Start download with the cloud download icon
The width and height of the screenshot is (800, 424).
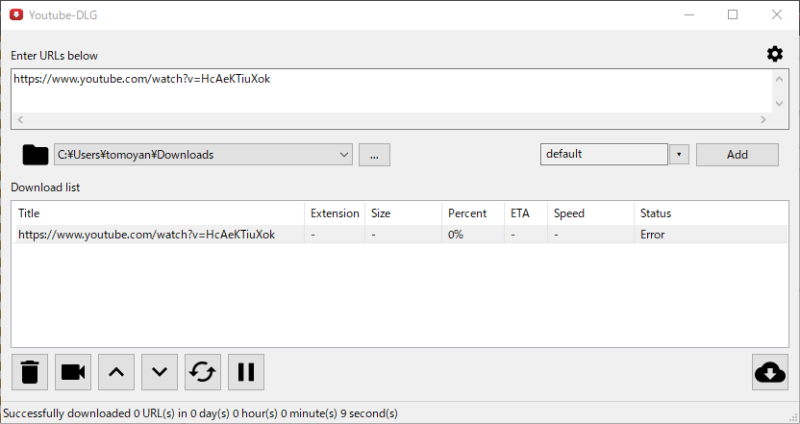pyautogui.click(x=770, y=372)
